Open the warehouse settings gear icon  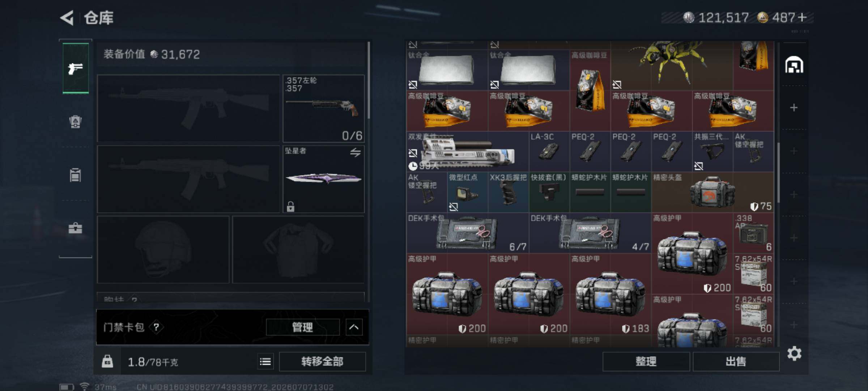point(794,353)
